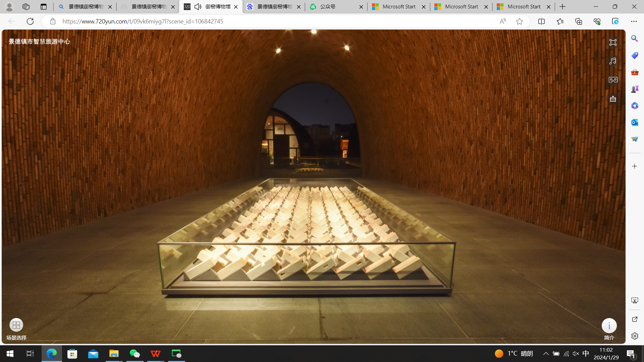
Task: Show hidden system tray icons
Action: 546,354
